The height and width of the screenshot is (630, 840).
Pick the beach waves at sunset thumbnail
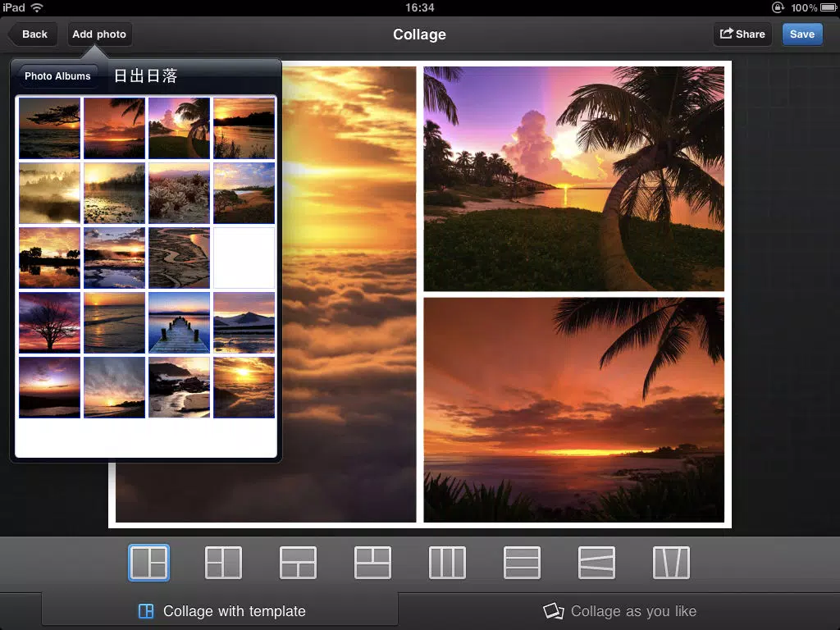pos(115,322)
